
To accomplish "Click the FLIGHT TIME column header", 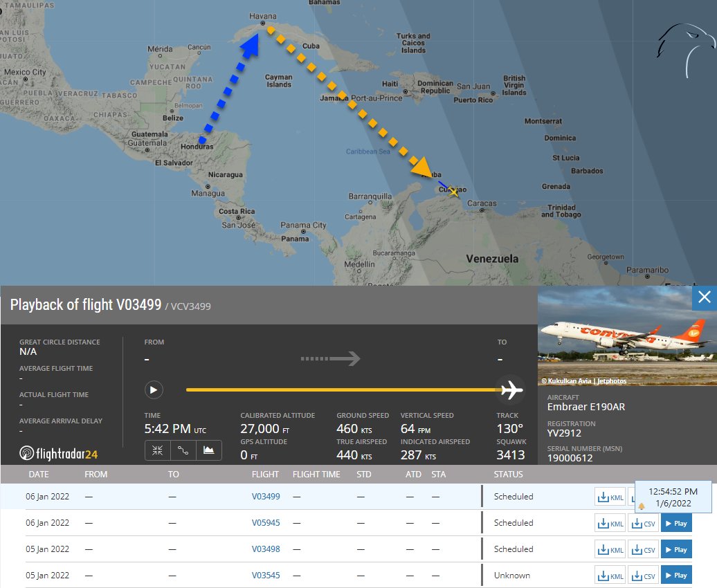I will pos(316,475).
